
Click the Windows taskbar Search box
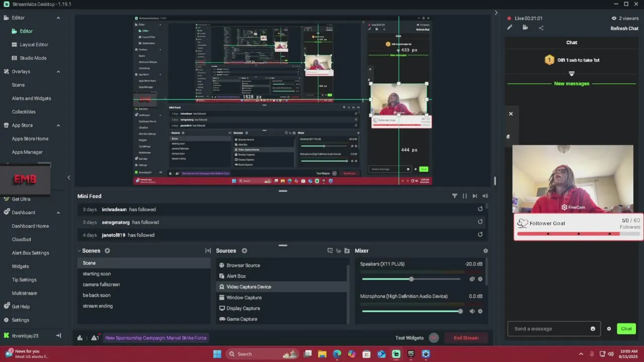(262, 354)
